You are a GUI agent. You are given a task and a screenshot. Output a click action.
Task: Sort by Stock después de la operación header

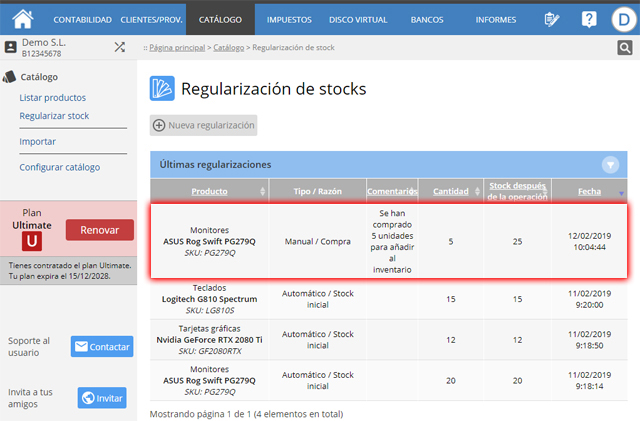tap(517, 191)
